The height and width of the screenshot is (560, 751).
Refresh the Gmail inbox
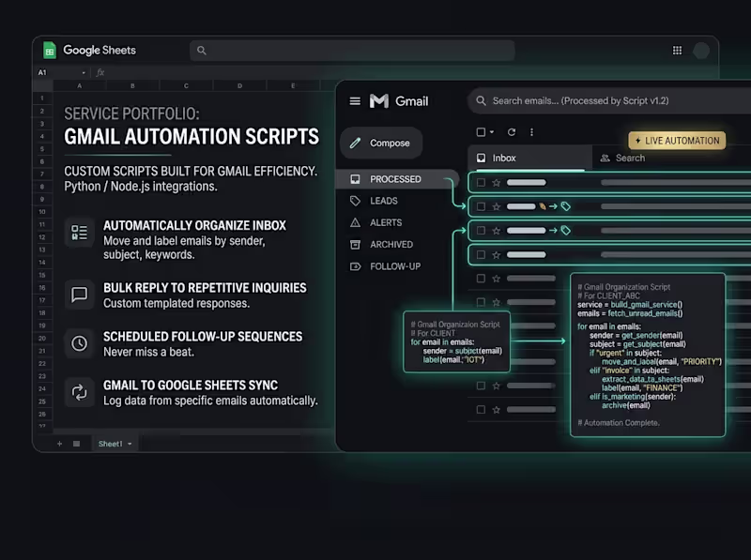tap(511, 130)
